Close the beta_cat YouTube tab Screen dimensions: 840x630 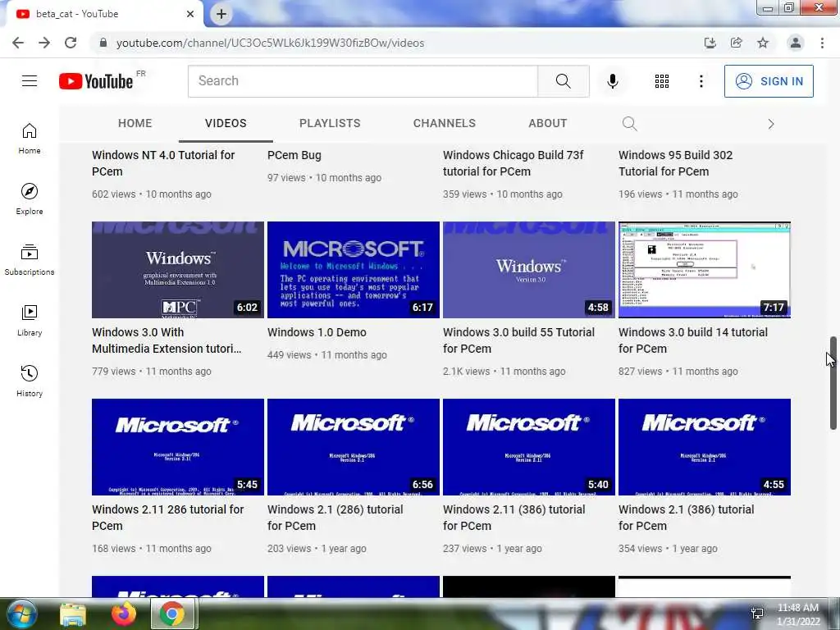[x=190, y=14]
